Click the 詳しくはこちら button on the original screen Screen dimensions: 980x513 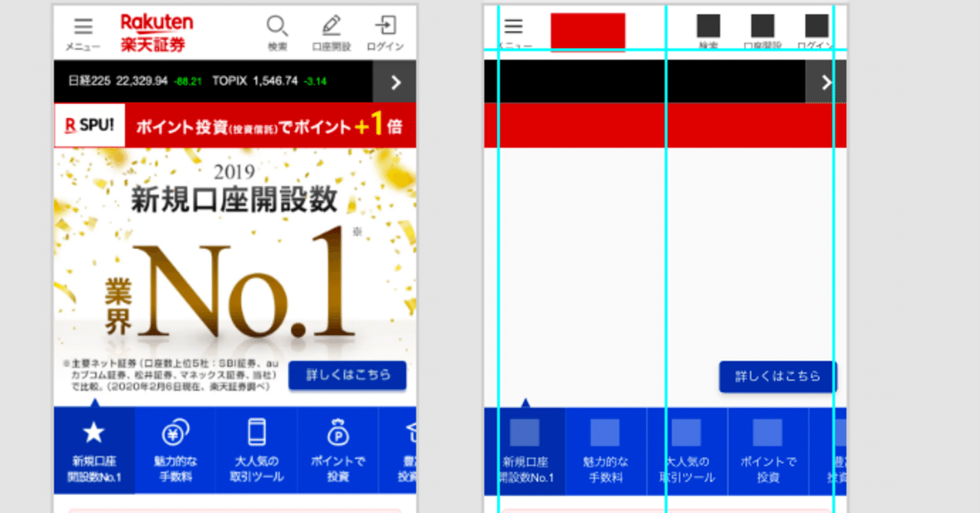click(348, 376)
